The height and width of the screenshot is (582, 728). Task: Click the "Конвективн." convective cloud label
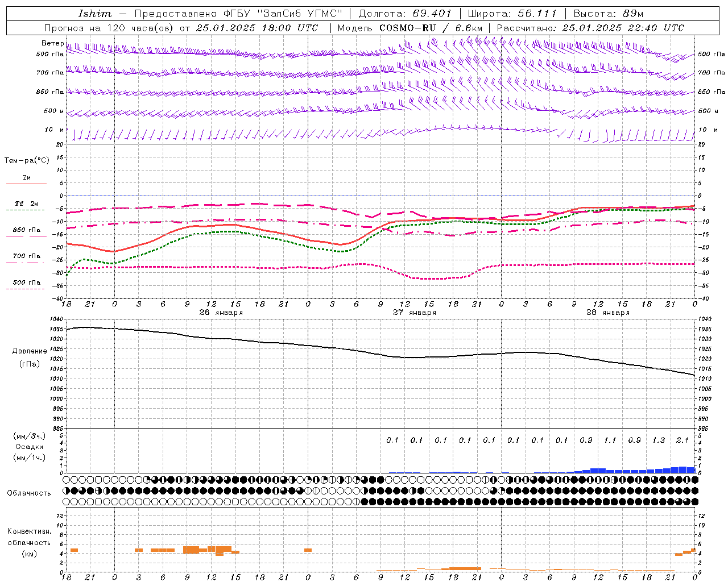click(30, 531)
